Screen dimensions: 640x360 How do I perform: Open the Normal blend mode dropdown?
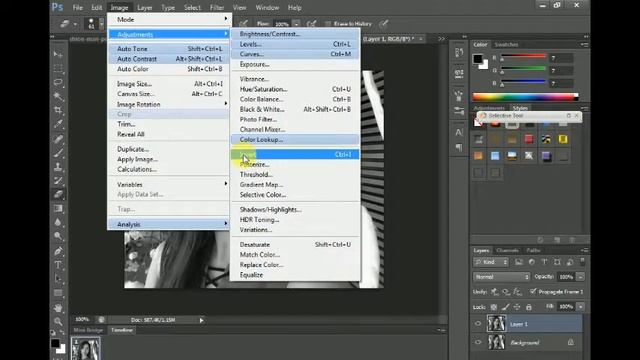click(x=501, y=277)
